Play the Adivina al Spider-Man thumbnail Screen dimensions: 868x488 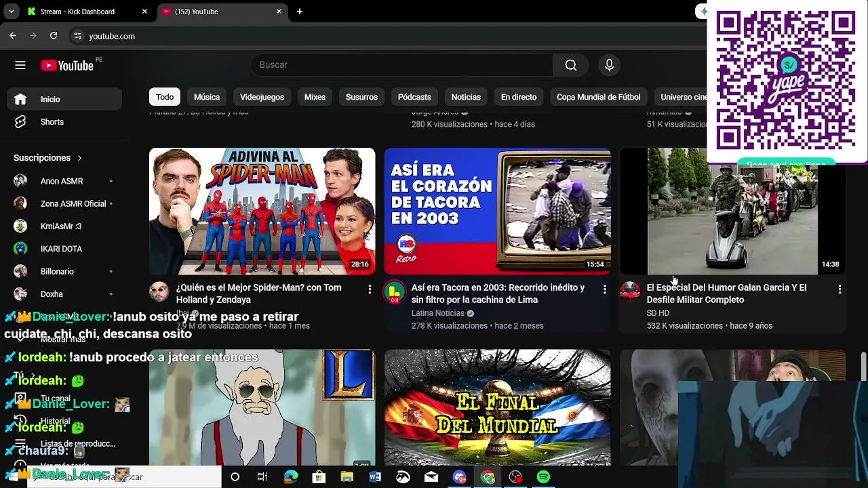coord(262,211)
